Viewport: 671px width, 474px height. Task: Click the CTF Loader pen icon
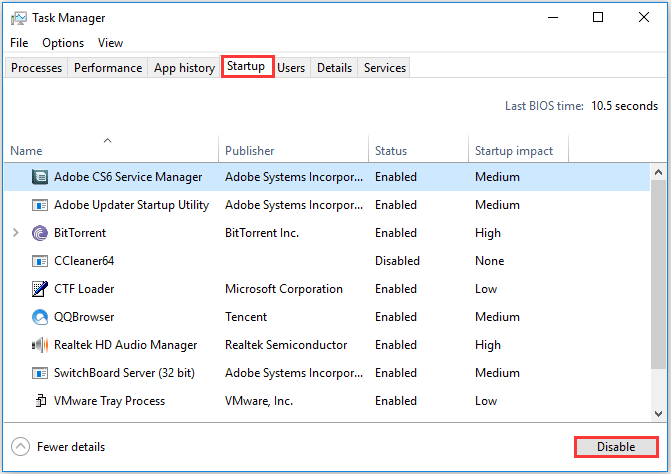tap(40, 289)
